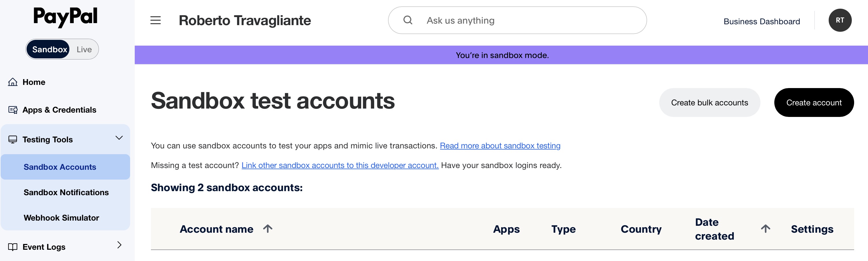Click the Event Logs book icon

pyautogui.click(x=13, y=247)
